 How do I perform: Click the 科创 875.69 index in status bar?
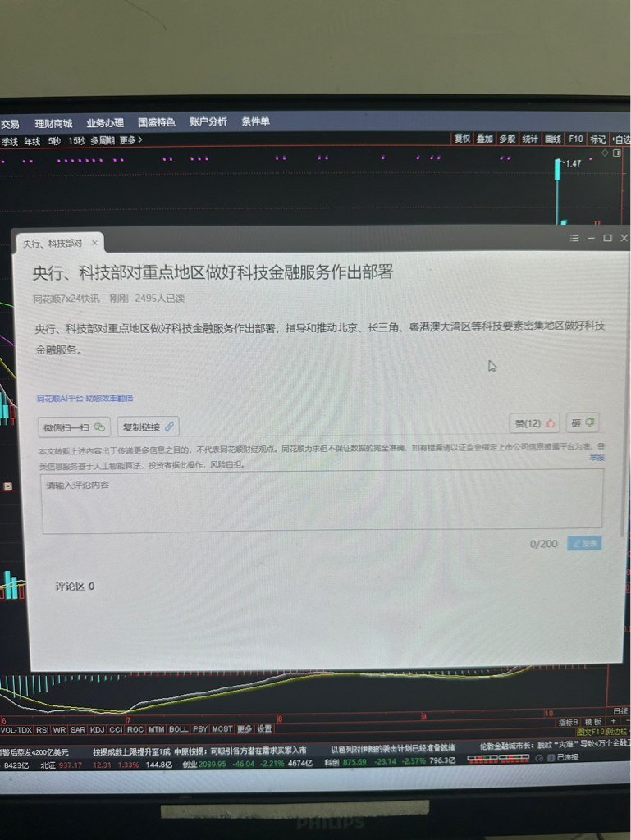pos(345,762)
